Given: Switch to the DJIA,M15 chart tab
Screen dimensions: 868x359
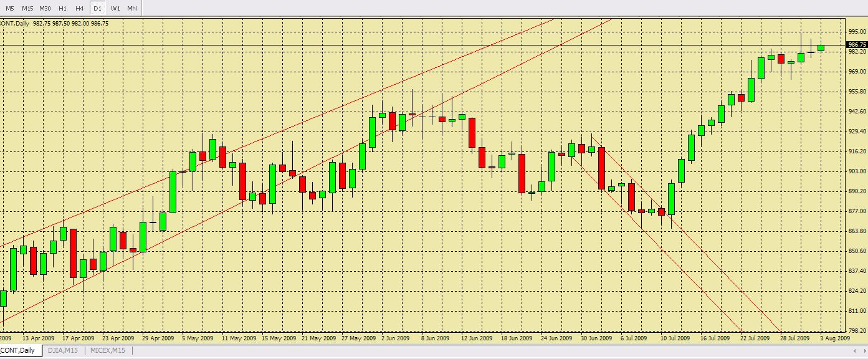Looking at the screenshot, I should point(63,351).
